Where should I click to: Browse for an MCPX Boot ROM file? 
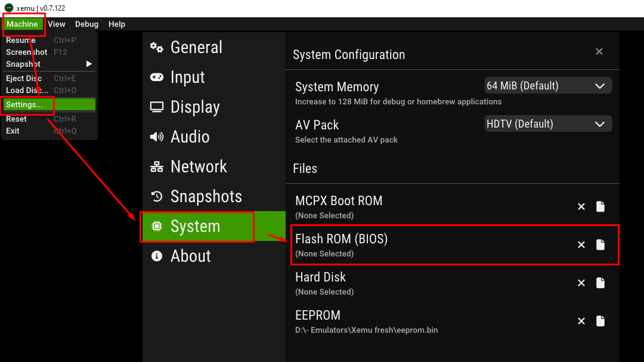(x=600, y=207)
